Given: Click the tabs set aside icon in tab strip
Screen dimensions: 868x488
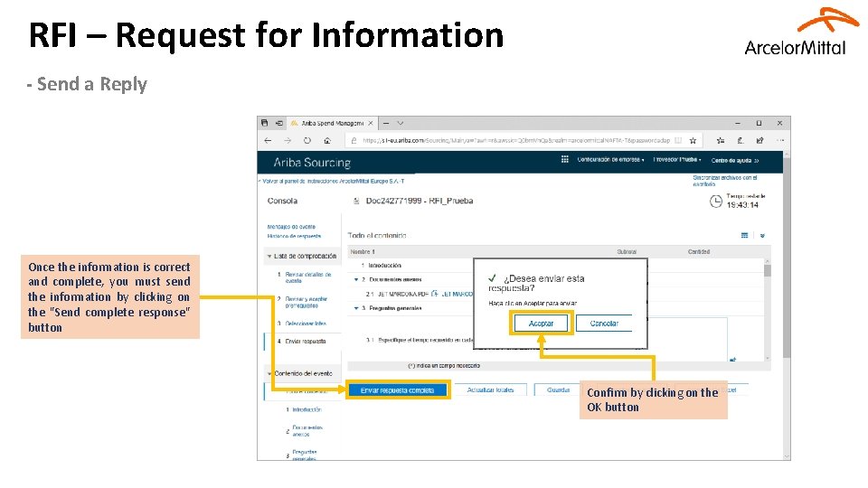Looking at the screenshot, I should click(x=265, y=123).
